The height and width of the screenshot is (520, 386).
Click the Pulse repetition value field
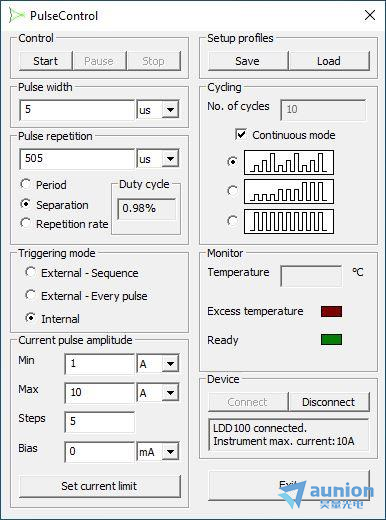(x=77, y=159)
